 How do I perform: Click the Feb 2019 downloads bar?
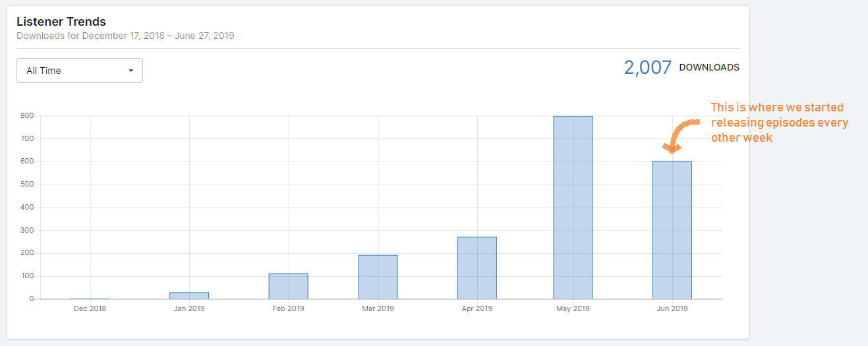288,286
